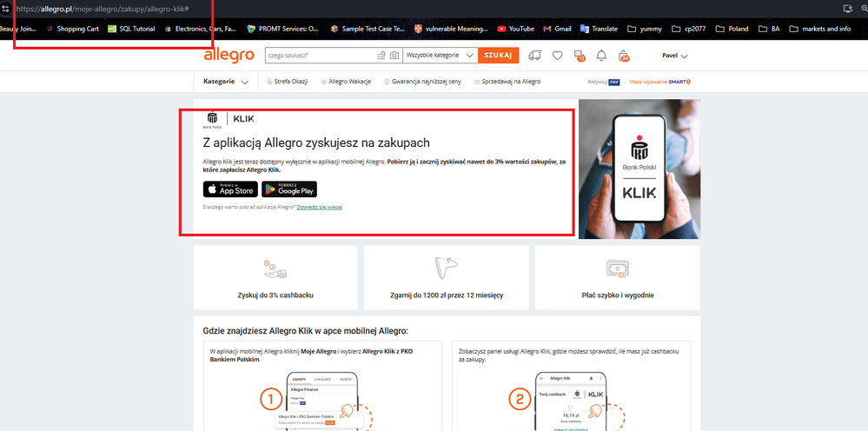Image resolution: width=868 pixels, height=431 pixels.
Task: Open the cp2077 bookmarks folder
Action: click(x=689, y=29)
